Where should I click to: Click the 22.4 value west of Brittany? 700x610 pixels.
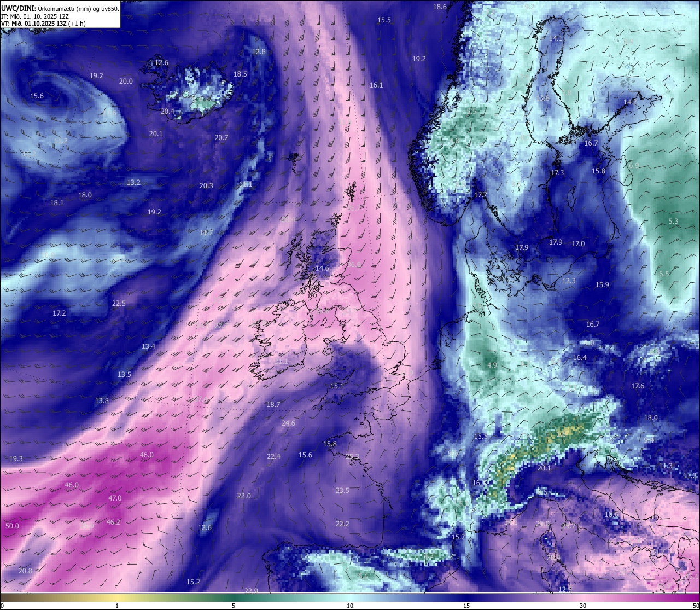pos(273,457)
